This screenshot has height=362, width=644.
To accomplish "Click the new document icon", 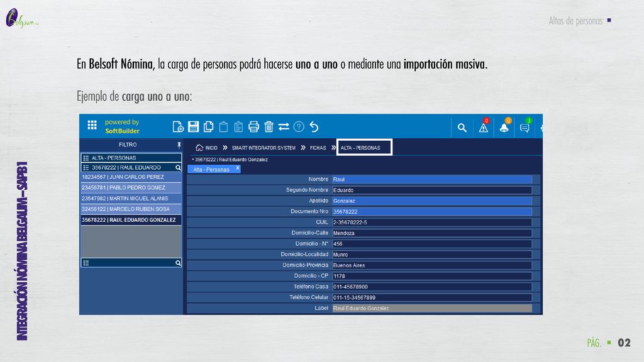I will tap(178, 127).
